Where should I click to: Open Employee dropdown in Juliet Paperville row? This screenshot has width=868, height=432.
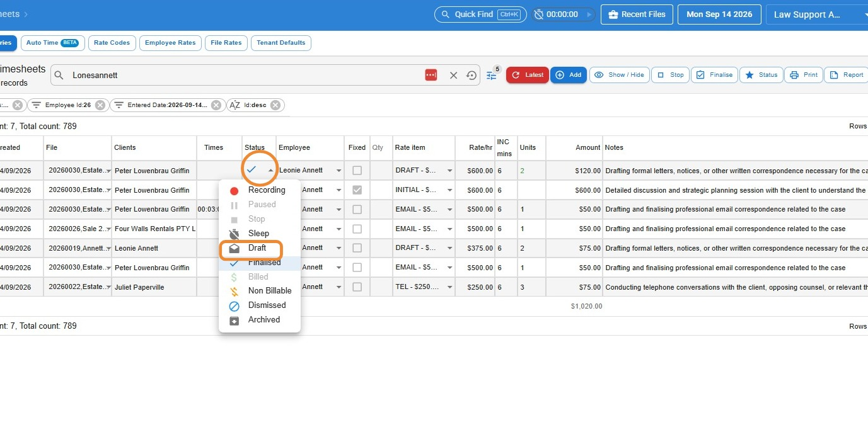click(x=339, y=288)
